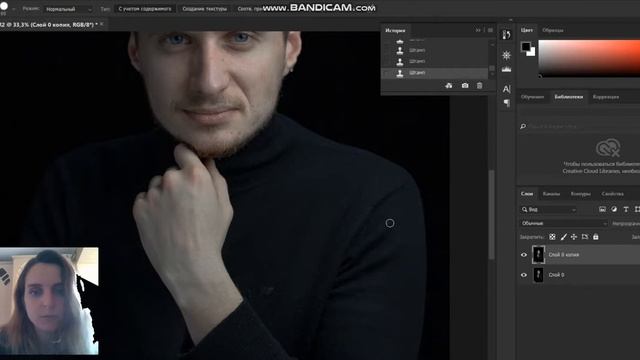Click background color swatch in Color panel
640x360 pixels.
(531, 52)
